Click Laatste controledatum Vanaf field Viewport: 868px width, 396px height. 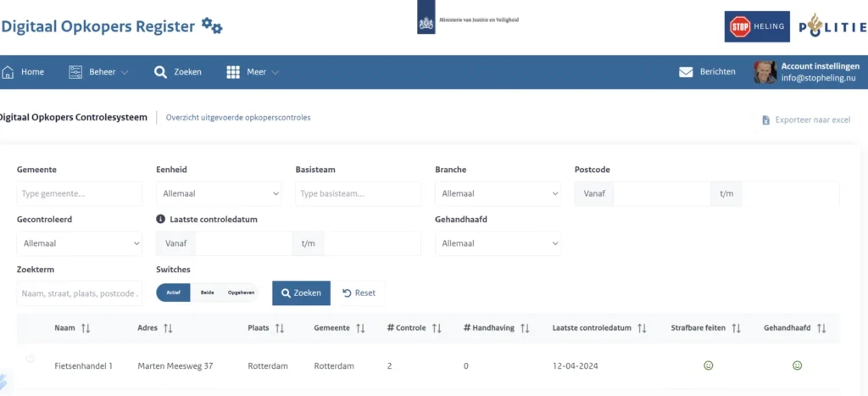243,243
